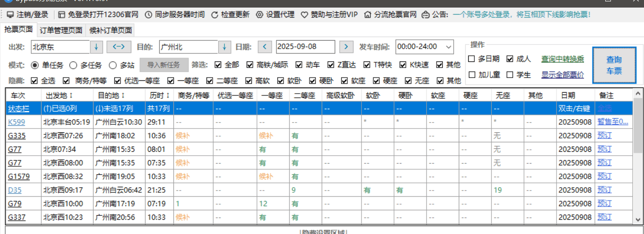Toggle 商务/特等 hide checkbox
This screenshot has height=234, width=644.
pos(85,80)
